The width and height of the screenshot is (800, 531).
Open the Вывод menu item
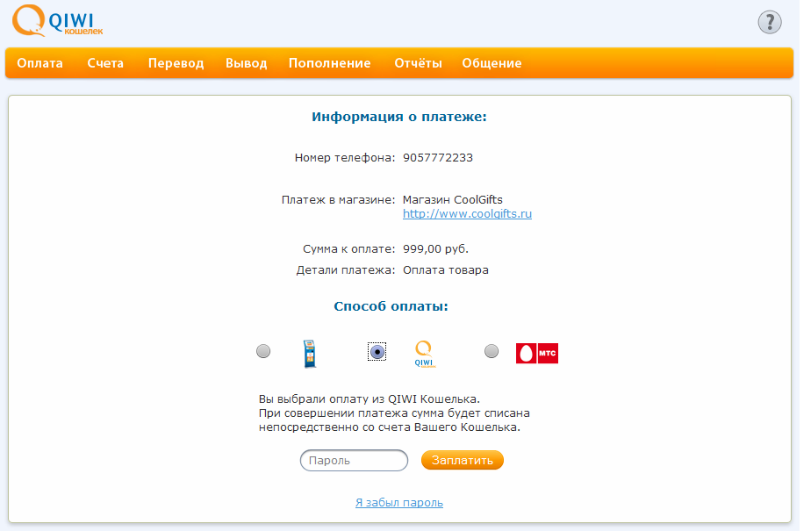coord(246,63)
